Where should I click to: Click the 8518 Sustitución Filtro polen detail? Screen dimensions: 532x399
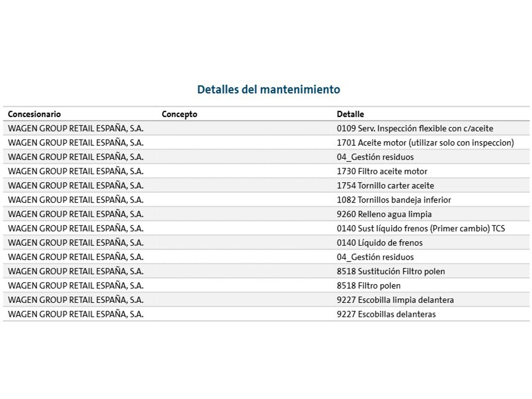(391, 271)
